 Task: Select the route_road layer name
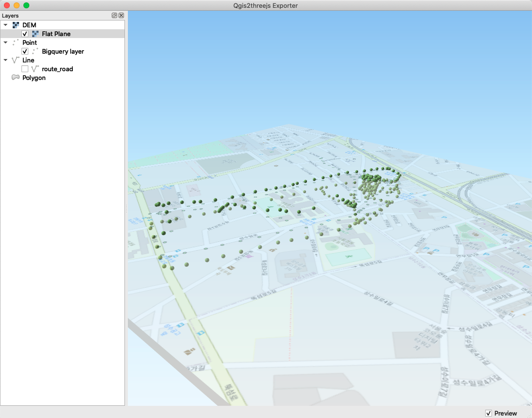[57, 69]
